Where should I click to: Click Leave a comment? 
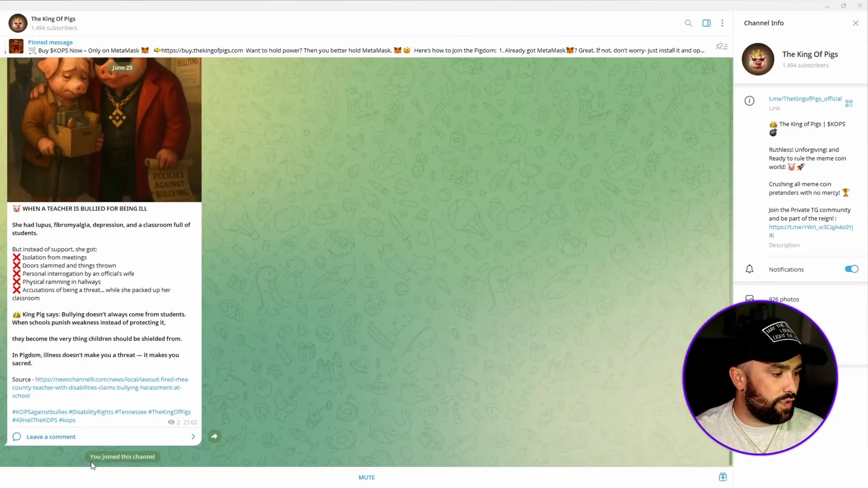51,436
